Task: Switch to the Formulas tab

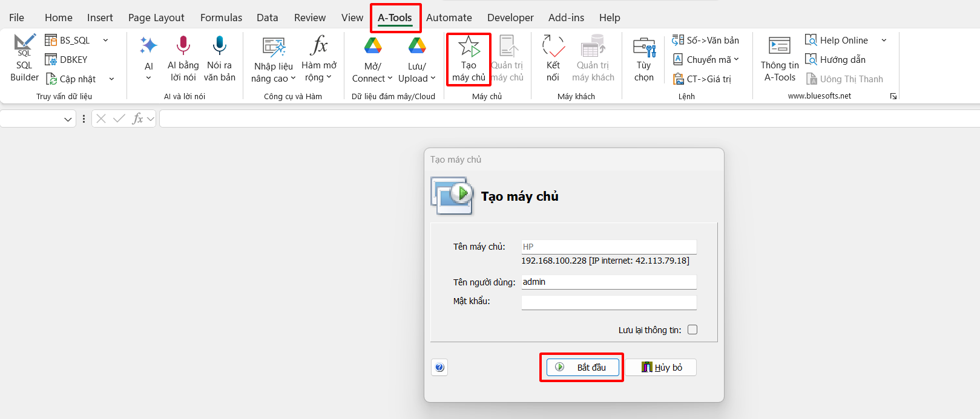Action: pos(221,18)
